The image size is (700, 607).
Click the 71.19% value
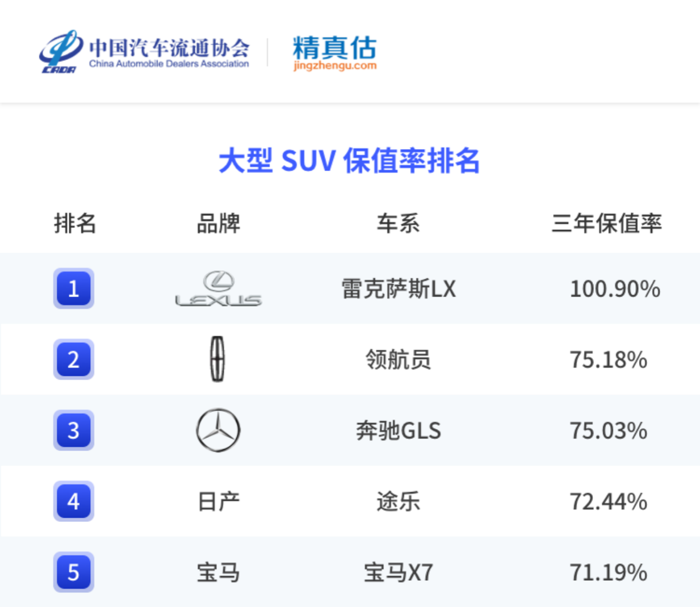coord(609,573)
